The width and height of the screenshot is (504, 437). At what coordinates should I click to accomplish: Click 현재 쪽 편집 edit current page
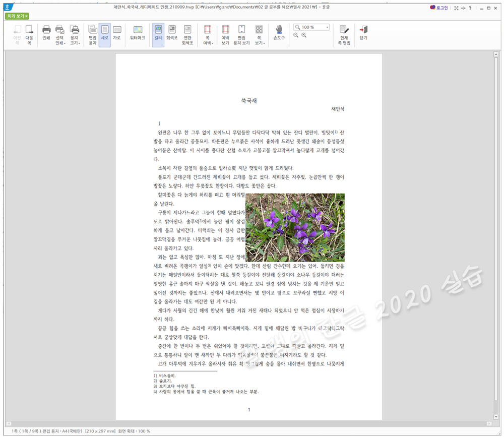click(x=344, y=35)
